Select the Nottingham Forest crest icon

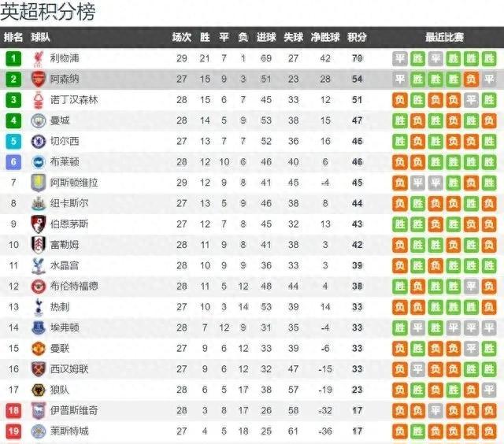tap(39, 100)
